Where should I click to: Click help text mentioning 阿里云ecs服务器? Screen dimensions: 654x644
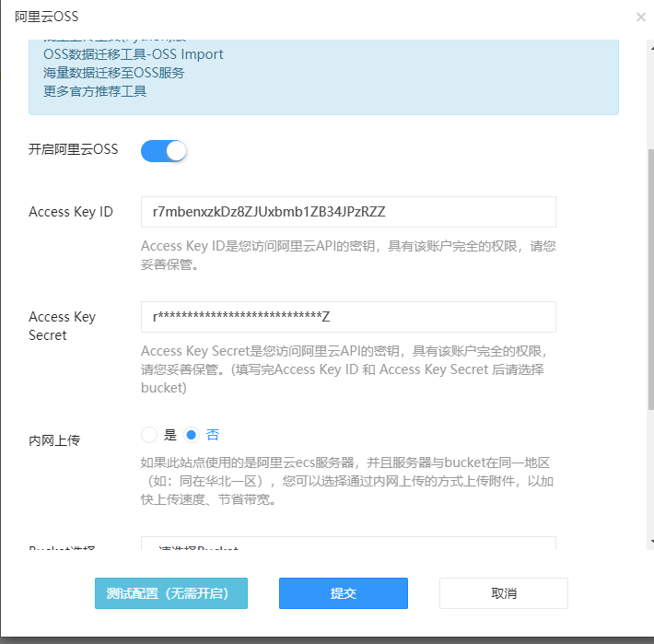click(x=347, y=481)
